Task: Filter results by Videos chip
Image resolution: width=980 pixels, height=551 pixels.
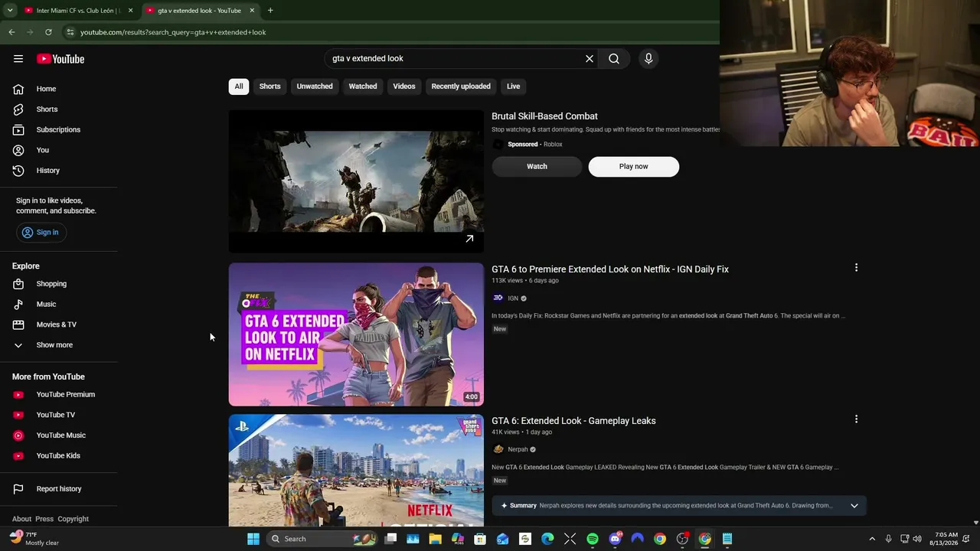Action: click(x=404, y=86)
